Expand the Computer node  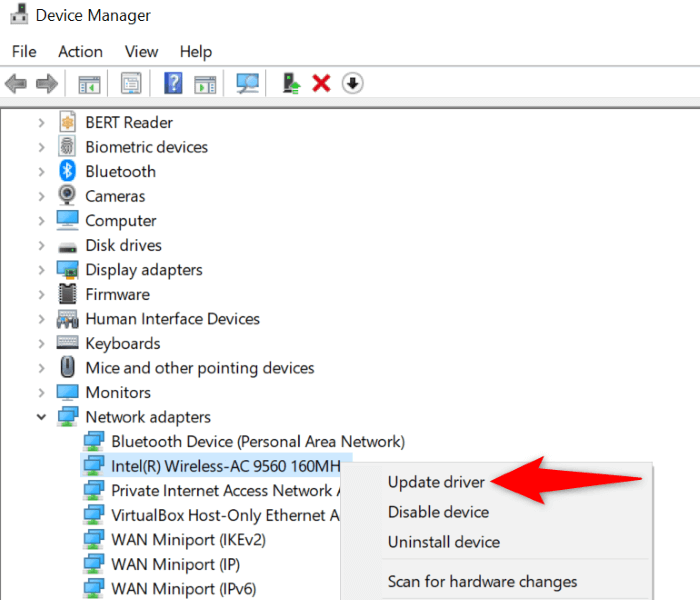[41, 221]
